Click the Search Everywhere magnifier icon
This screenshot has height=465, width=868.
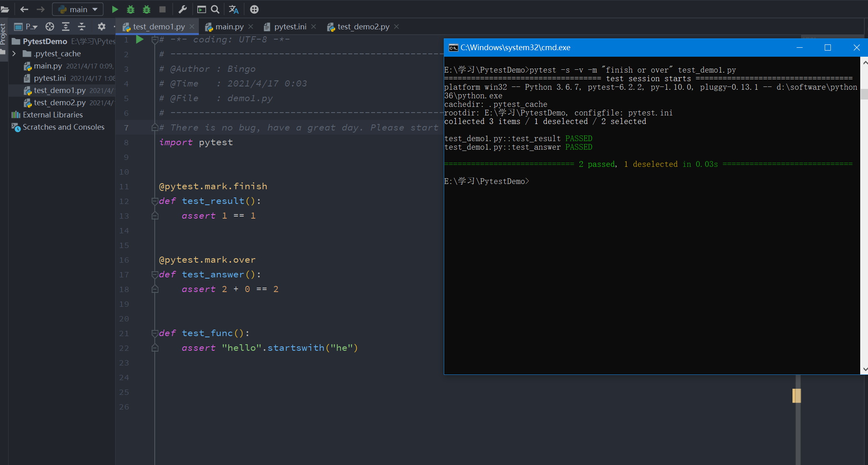[215, 9]
